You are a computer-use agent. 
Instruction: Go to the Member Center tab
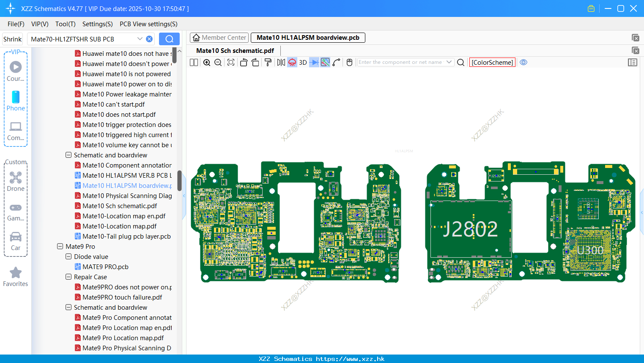coord(219,38)
